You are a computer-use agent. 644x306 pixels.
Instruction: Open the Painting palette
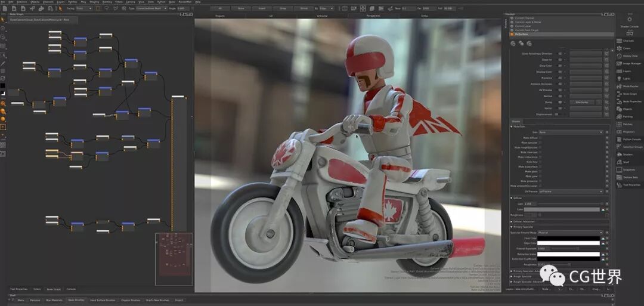[625, 117]
